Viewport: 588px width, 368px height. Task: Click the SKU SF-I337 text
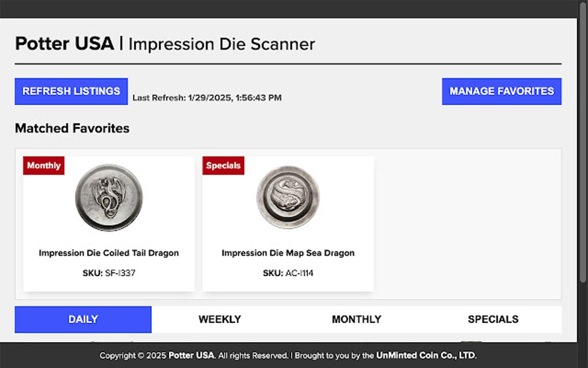tap(108, 273)
